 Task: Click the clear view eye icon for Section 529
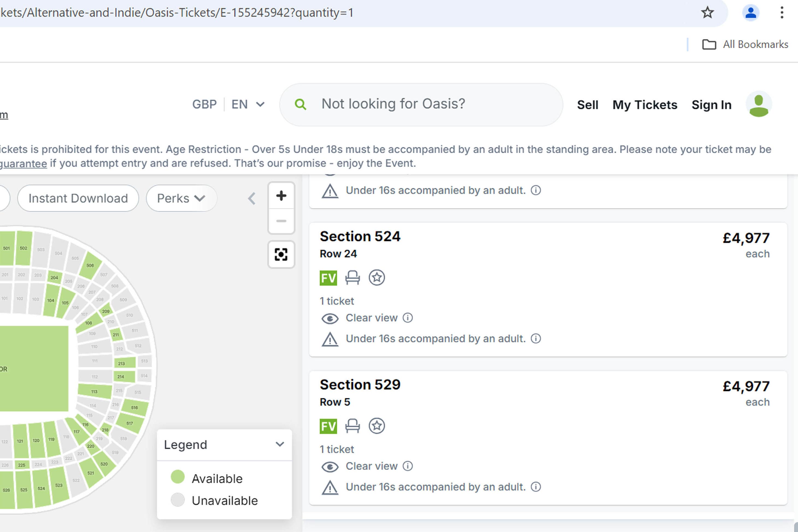click(330, 466)
